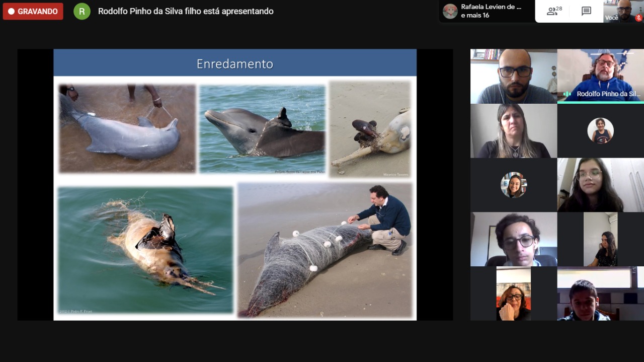Screen dimensions: 644x362
Task: Open the participants list showing 28 people
Action: [x=554, y=11]
